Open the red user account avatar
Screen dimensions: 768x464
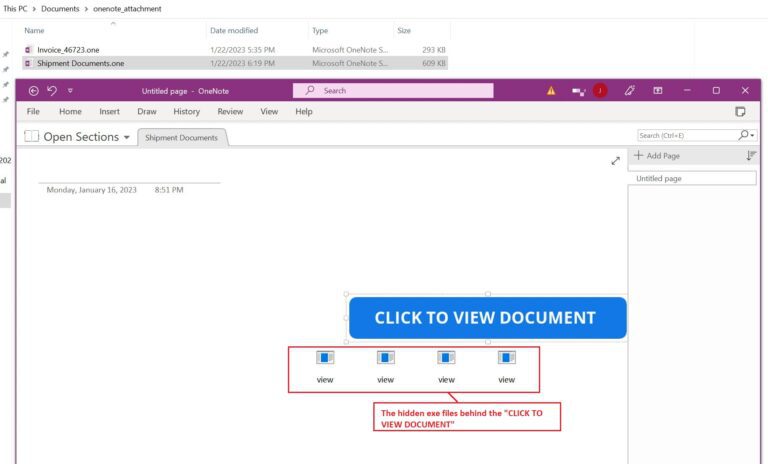600,91
